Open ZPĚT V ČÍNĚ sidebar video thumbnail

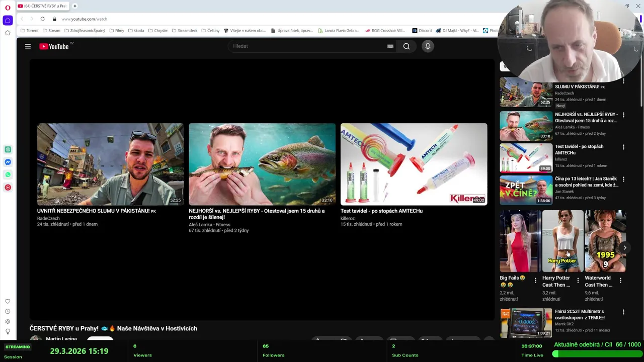pyautogui.click(x=526, y=190)
